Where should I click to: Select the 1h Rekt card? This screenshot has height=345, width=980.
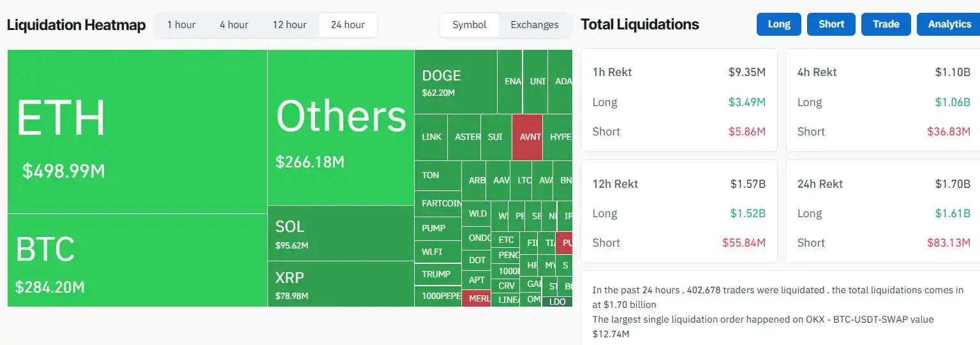[x=679, y=100]
